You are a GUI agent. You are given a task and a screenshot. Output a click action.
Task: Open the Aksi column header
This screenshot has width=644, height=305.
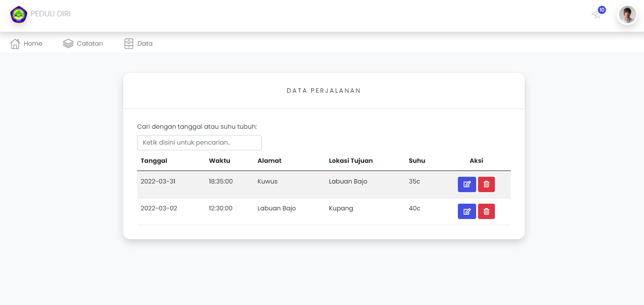pos(476,160)
